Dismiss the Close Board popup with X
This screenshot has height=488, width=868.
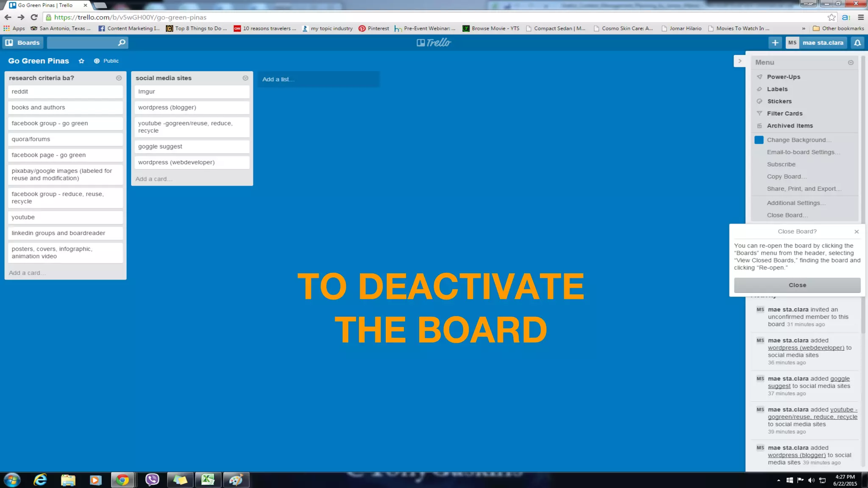[x=857, y=232]
